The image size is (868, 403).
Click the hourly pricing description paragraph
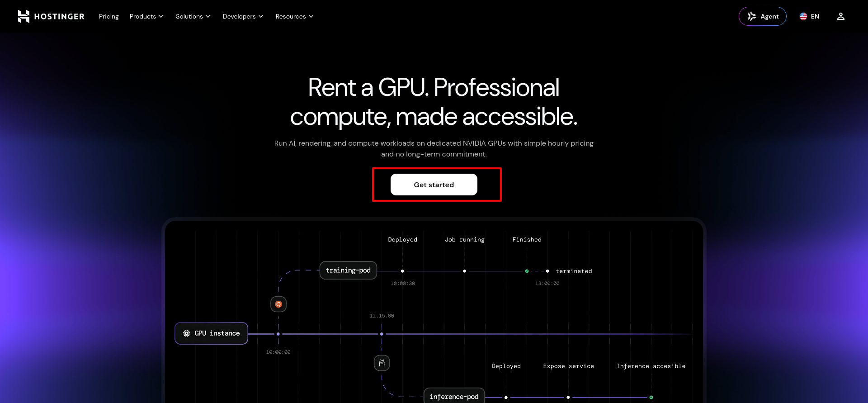pyautogui.click(x=434, y=149)
